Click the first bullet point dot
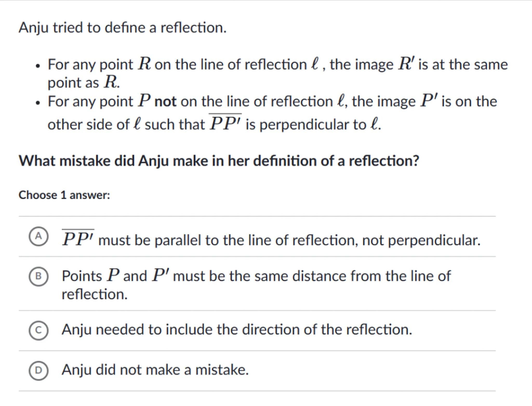Screen dimensions: 532x406 click(x=38, y=66)
